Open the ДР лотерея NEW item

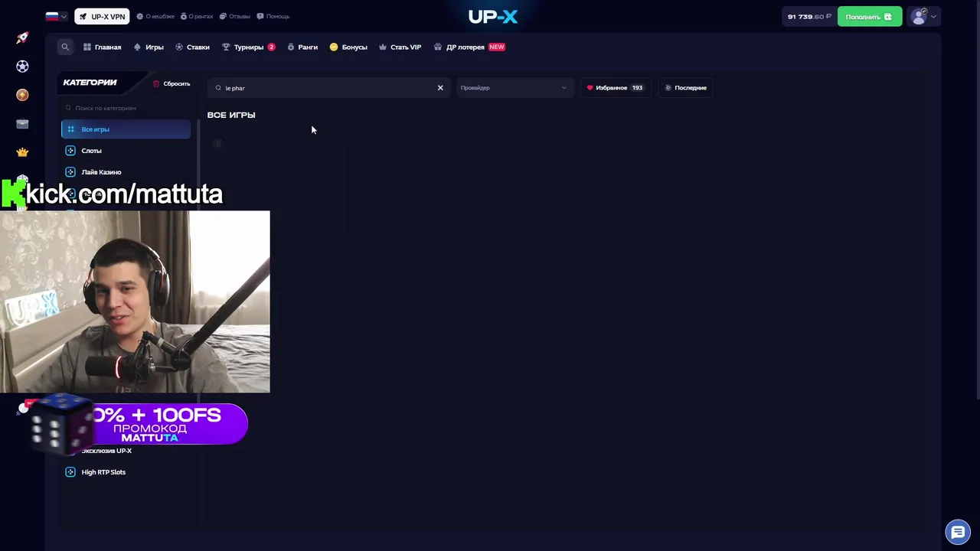tap(469, 47)
